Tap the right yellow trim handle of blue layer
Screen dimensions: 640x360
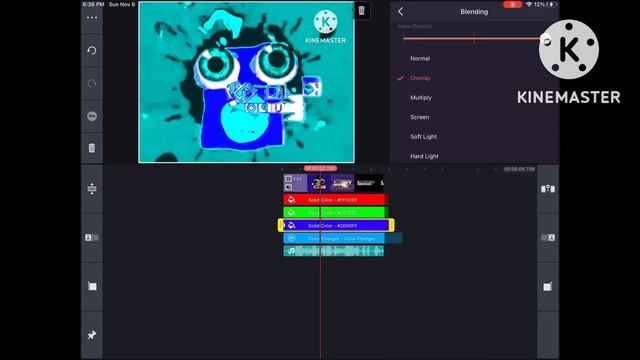point(392,225)
